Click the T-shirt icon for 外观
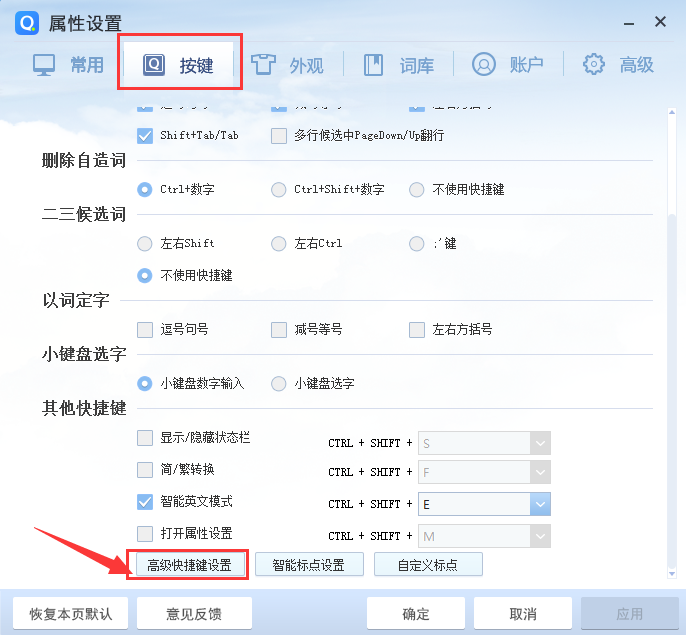The width and height of the screenshot is (686, 635). pyautogui.click(x=263, y=65)
